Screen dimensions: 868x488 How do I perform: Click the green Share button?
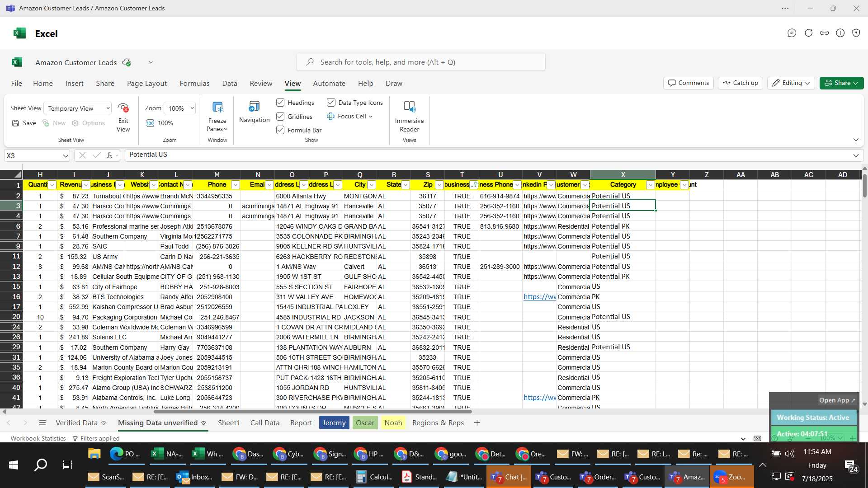click(x=841, y=83)
